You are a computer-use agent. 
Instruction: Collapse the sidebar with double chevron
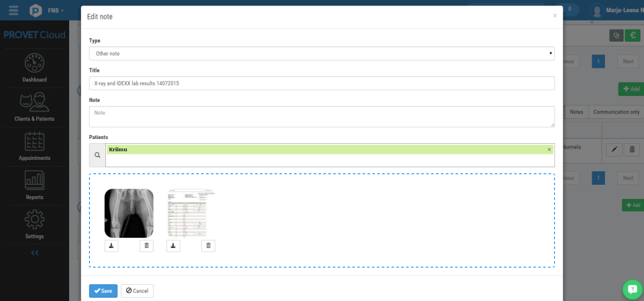point(34,253)
